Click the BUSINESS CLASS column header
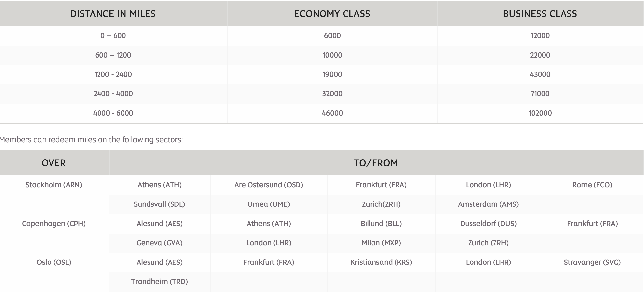This screenshot has width=644, height=292. 540,14
